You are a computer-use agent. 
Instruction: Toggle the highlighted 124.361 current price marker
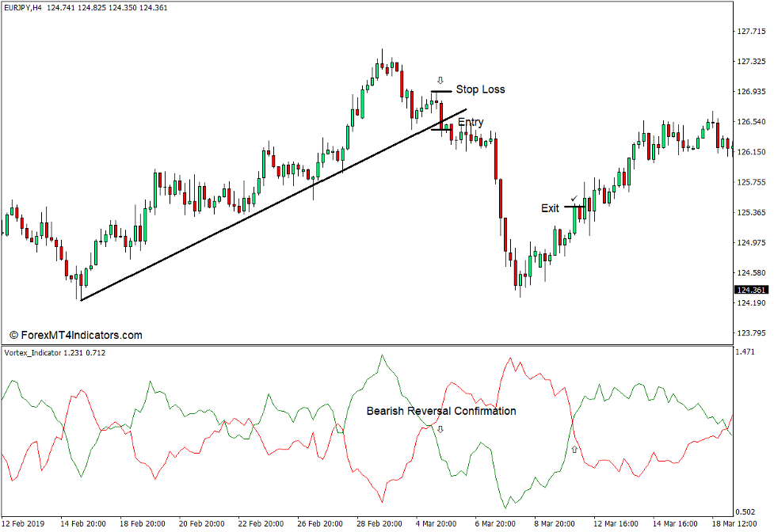749,290
